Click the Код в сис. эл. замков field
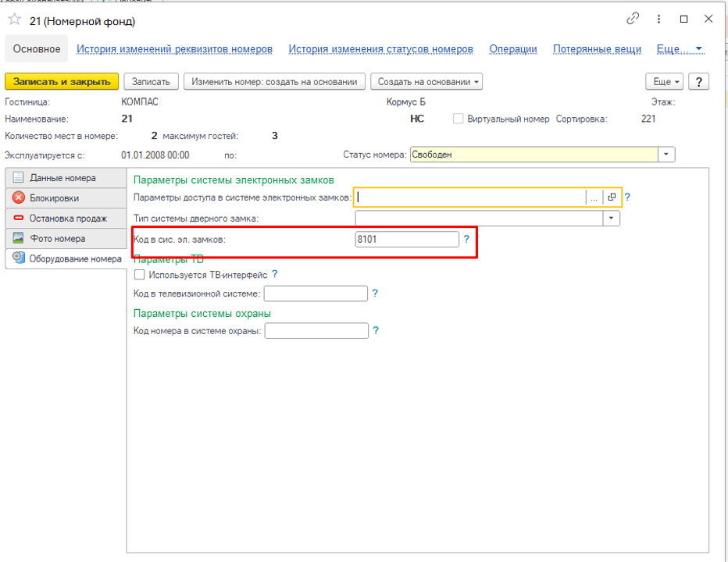 (407, 239)
